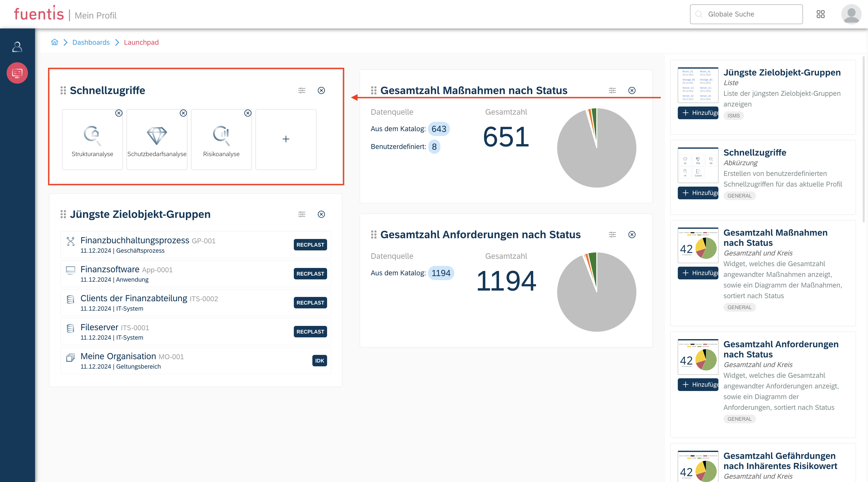Select the red dashboard sidebar icon
Screen dimensions: 868x482
click(17, 73)
